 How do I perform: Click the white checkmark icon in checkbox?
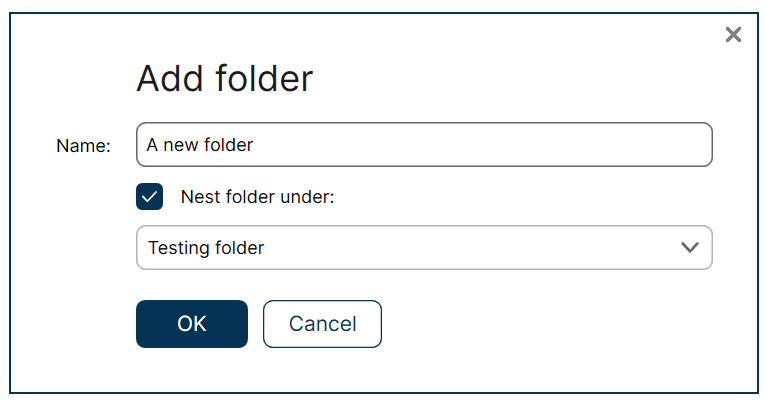pos(149,197)
